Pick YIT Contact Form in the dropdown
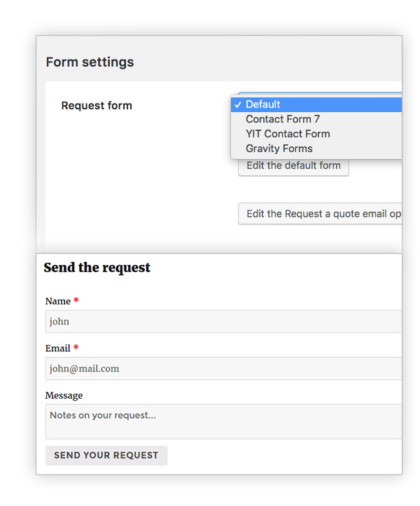Screen dimensions: 420x506 pos(316,134)
